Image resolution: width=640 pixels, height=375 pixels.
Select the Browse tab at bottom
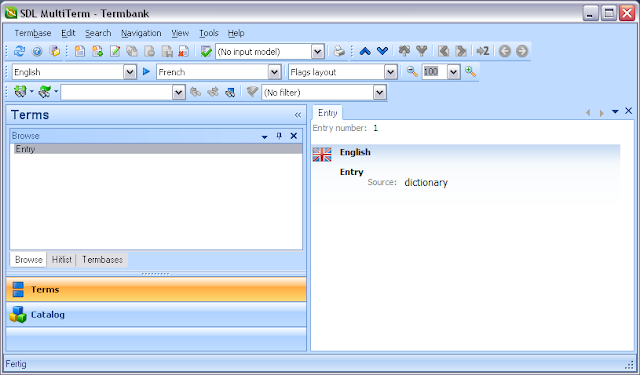[29, 260]
